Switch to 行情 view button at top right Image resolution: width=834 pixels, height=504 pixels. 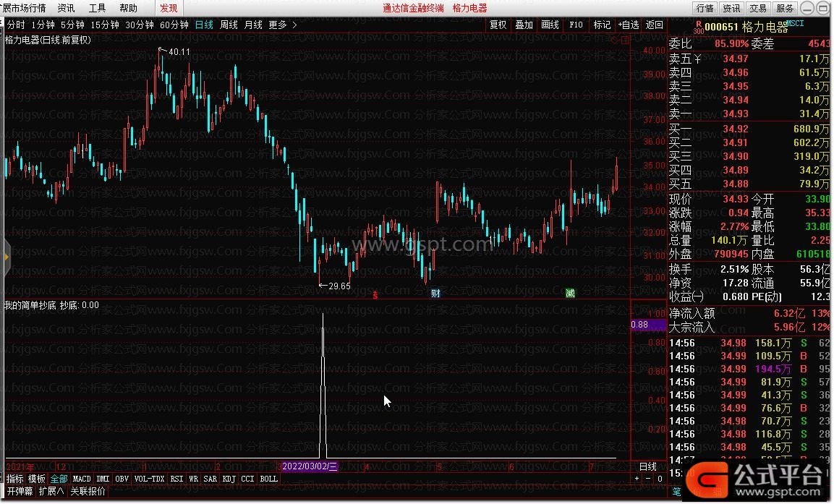[x=705, y=8]
